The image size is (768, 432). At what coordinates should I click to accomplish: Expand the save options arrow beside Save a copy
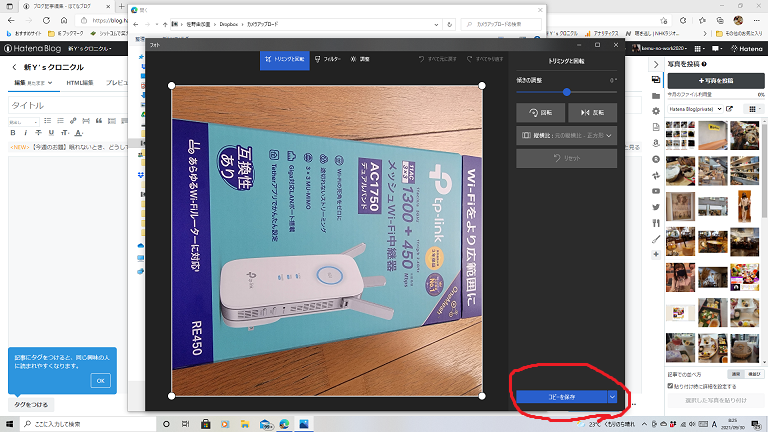[x=612, y=397]
